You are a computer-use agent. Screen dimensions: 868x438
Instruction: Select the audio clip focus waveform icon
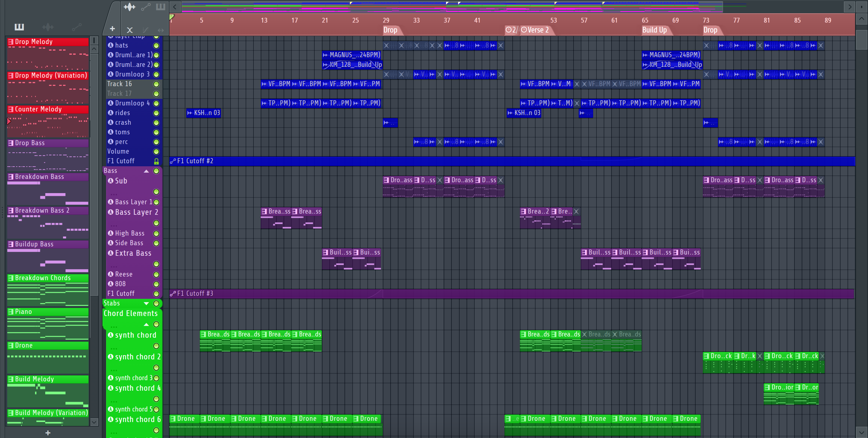coord(129,7)
